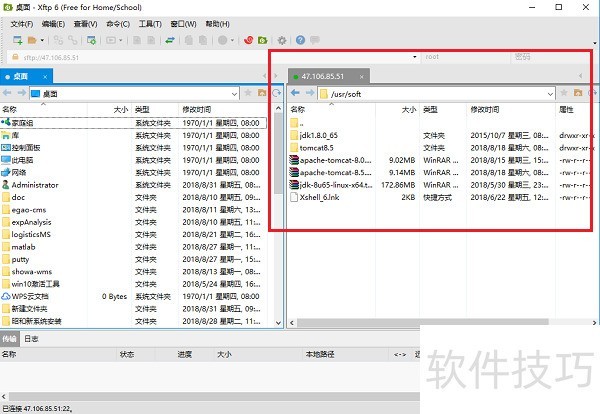Click the swap-arrows transfer icon in toolbar

point(170,40)
